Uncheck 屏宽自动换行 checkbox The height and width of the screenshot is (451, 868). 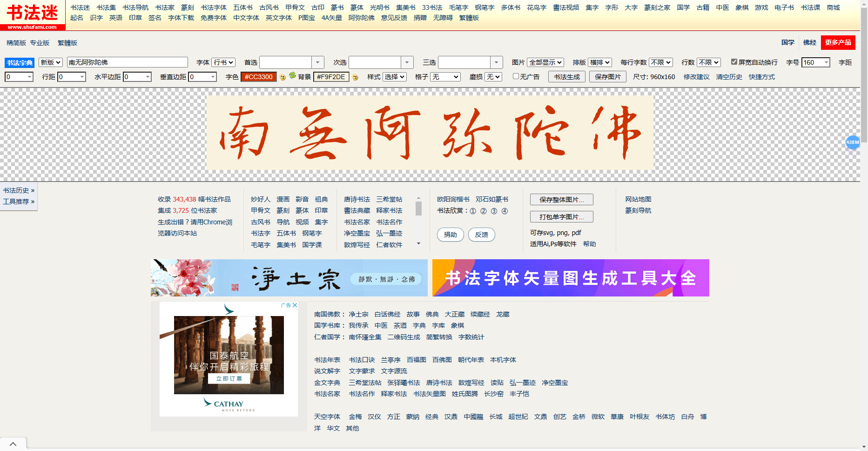[734, 61]
